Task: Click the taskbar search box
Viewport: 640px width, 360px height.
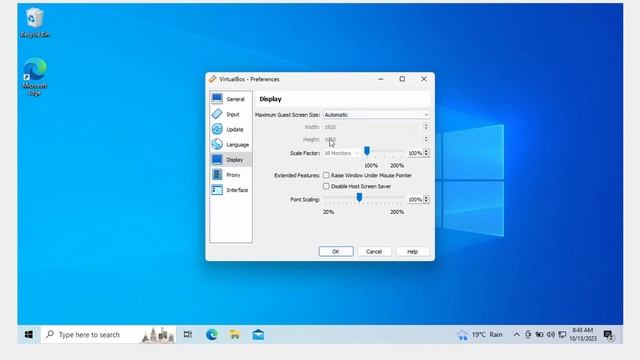Action: (x=109, y=335)
